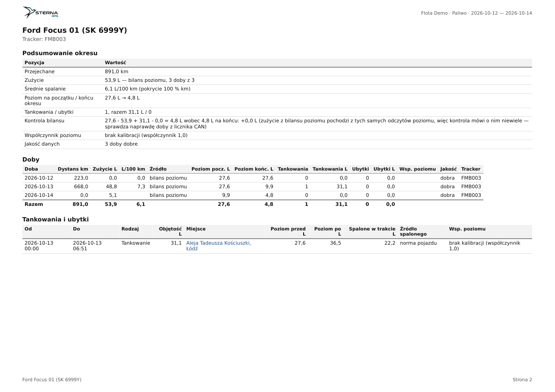The image size is (555, 392).
Task: Click the Tankowania / ubytki row label
Action: pos(49,112)
